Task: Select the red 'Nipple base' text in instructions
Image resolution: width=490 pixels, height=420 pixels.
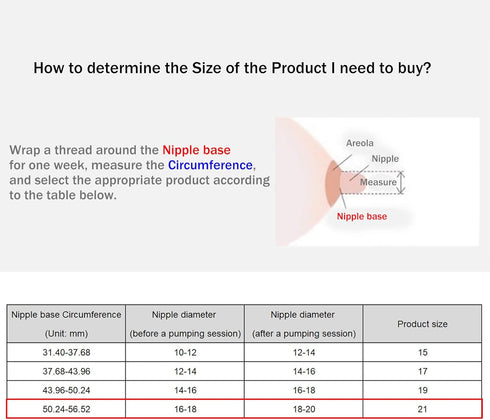Action: pyautogui.click(x=196, y=150)
